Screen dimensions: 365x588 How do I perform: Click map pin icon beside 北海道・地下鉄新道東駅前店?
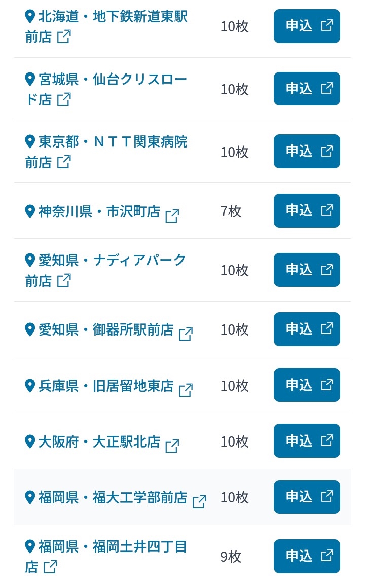[x=30, y=16]
